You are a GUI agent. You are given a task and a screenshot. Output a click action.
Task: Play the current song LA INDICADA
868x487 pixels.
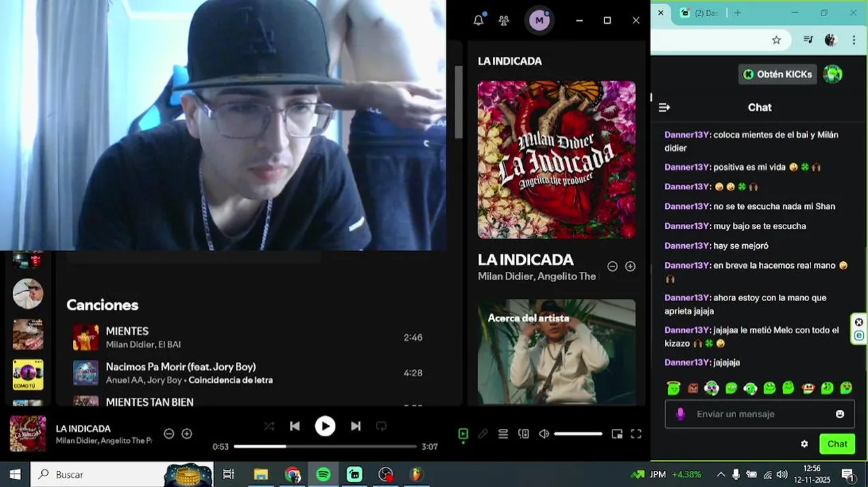tap(325, 426)
